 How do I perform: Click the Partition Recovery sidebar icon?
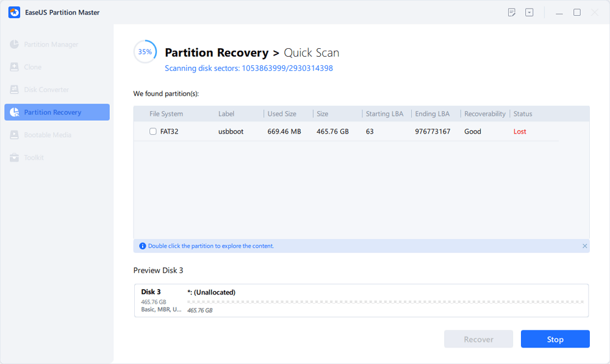point(15,112)
